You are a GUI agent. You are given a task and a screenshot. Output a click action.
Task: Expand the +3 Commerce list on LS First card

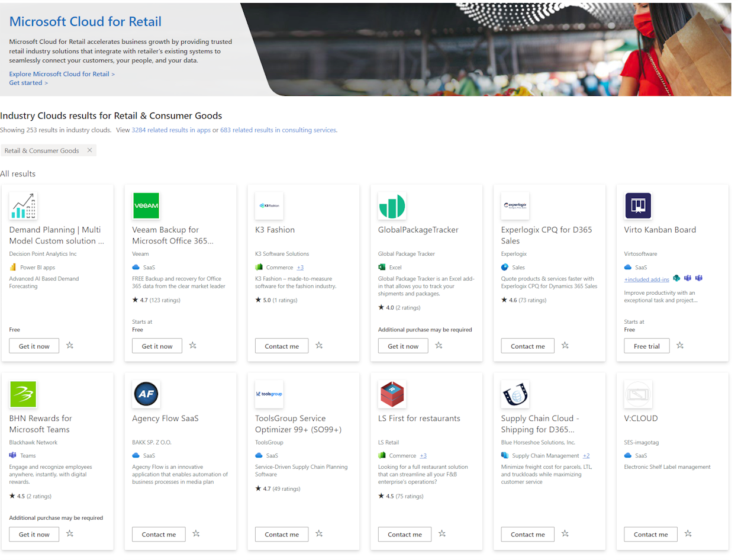[423, 455]
